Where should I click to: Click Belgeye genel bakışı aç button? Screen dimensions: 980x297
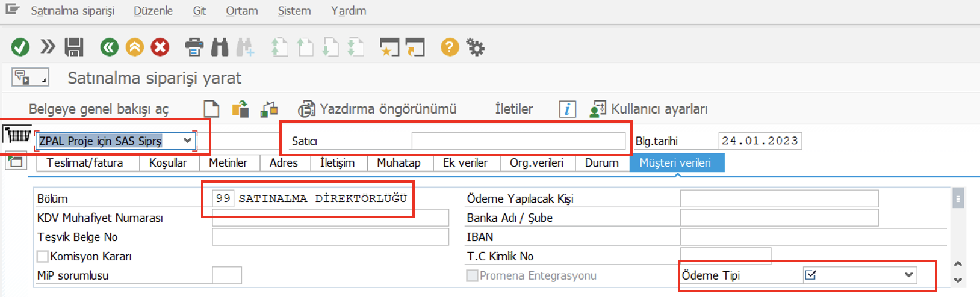[x=99, y=109]
